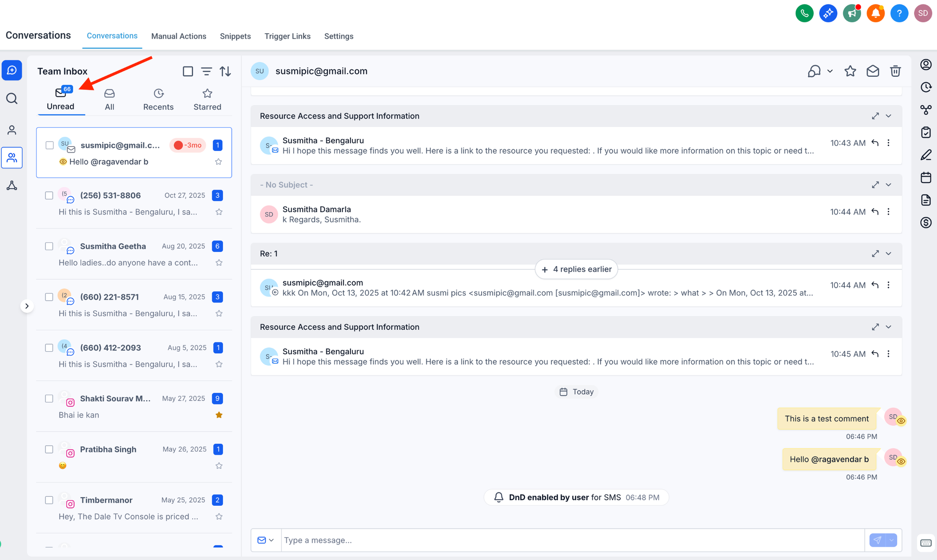Show '4 replies earlier' in thread

pyautogui.click(x=576, y=269)
